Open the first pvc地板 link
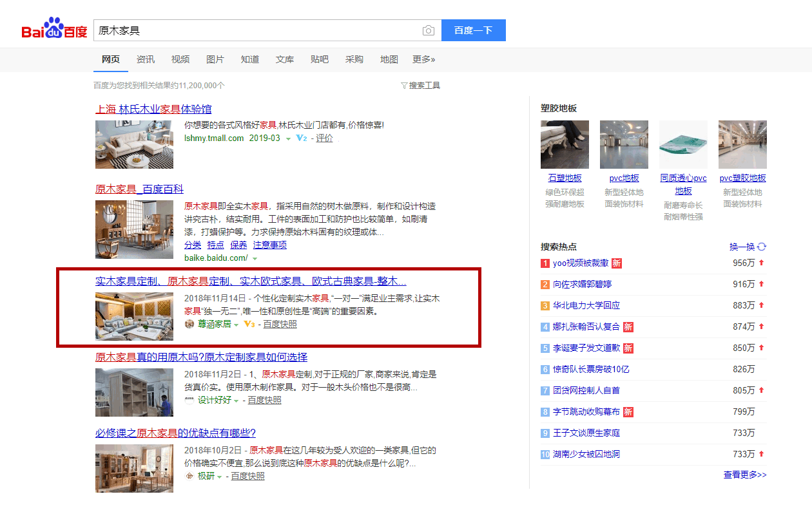812x530 pixels. [x=624, y=178]
